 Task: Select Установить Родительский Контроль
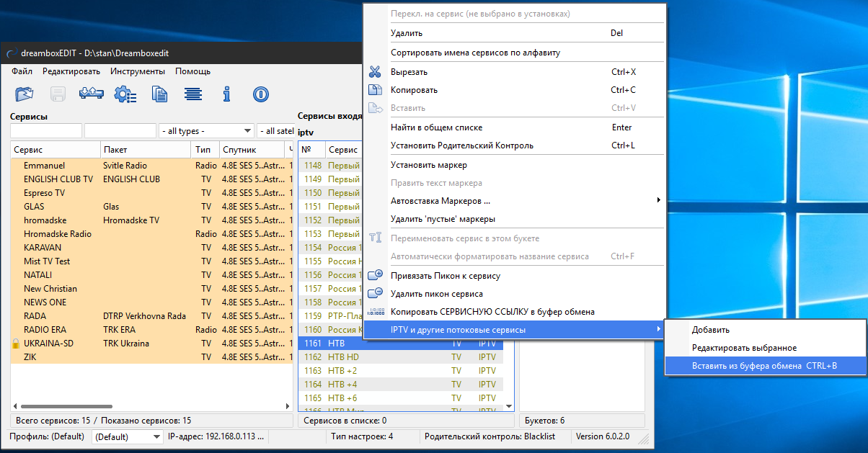coord(515,145)
